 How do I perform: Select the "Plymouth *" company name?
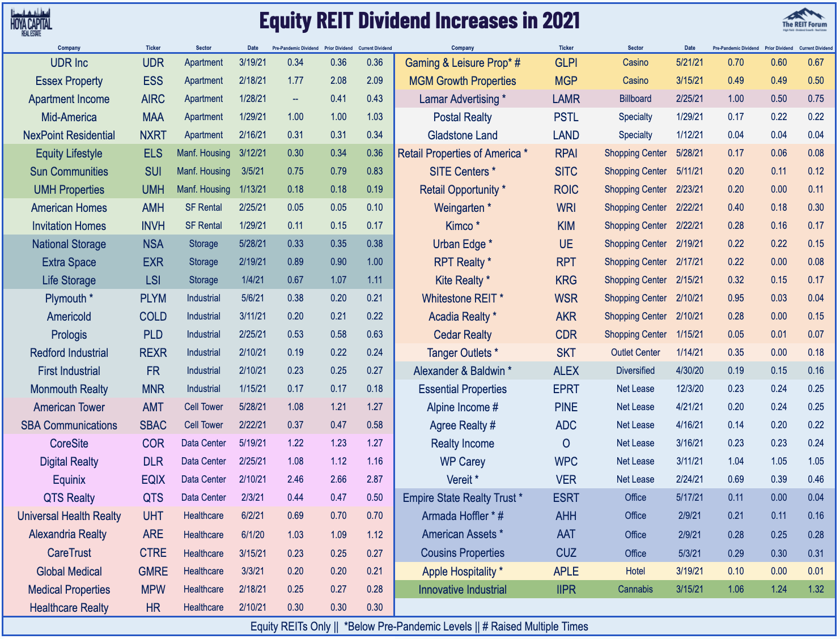pos(69,299)
